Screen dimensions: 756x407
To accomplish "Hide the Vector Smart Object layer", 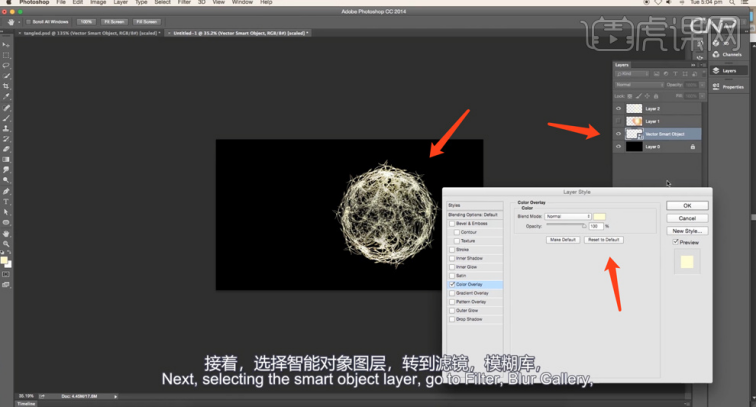I will tap(619, 134).
